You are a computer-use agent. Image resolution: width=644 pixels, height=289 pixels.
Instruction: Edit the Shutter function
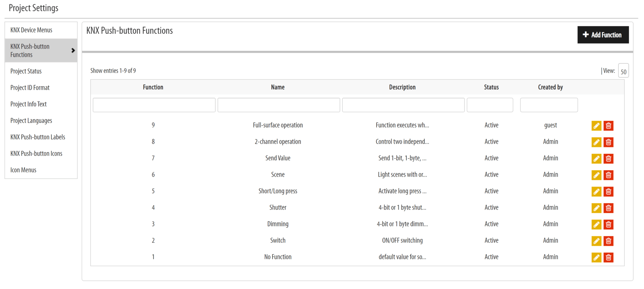(596, 208)
